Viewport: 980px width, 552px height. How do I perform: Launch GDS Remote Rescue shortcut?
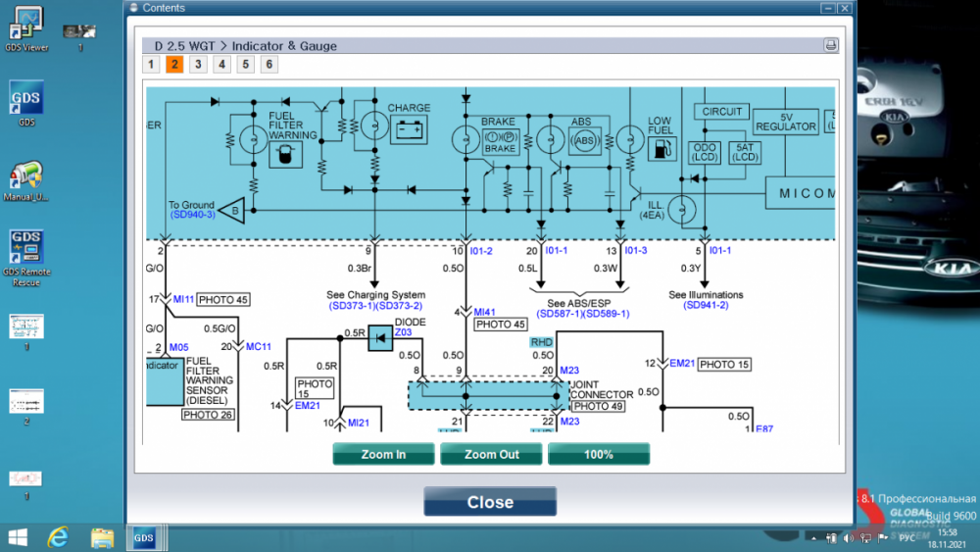click(x=25, y=250)
